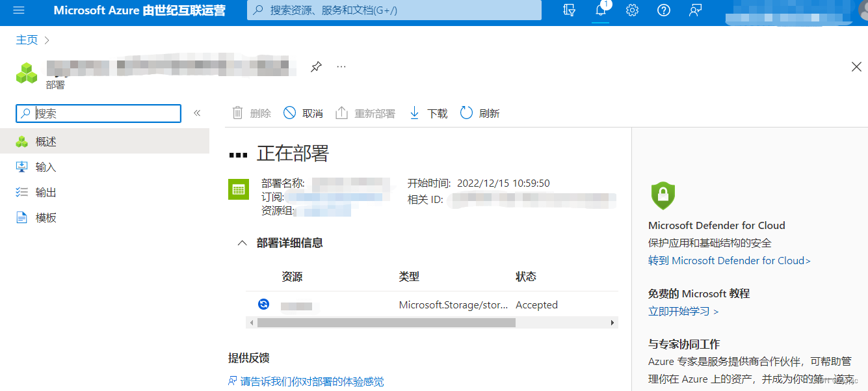This screenshot has width=868, height=391.
Task: Open the feedback icon in top bar
Action: coord(695,10)
